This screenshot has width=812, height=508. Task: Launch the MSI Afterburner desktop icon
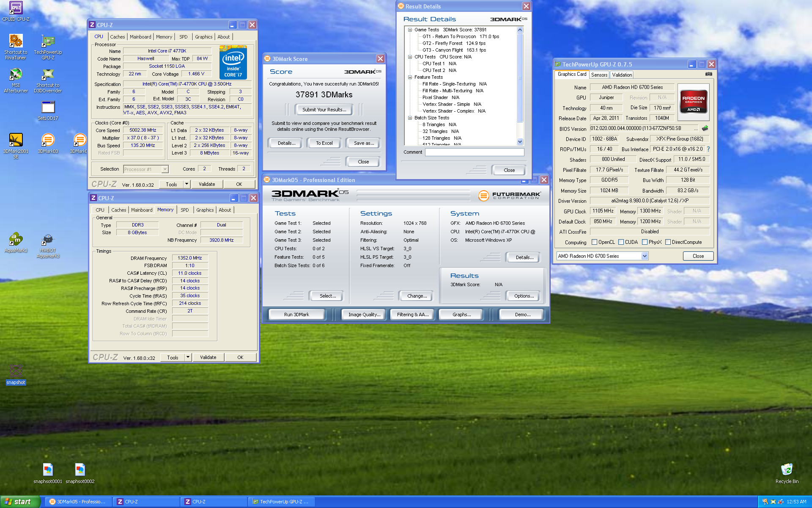click(16, 80)
